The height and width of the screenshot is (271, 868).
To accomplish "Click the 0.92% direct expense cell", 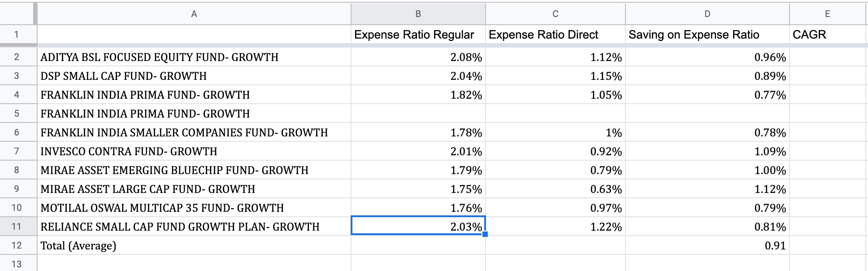I will tap(555, 151).
